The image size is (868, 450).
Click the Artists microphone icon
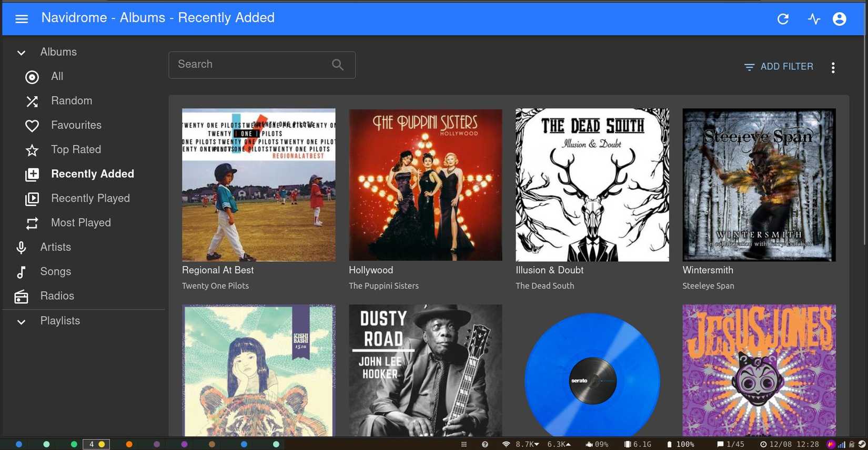point(21,248)
